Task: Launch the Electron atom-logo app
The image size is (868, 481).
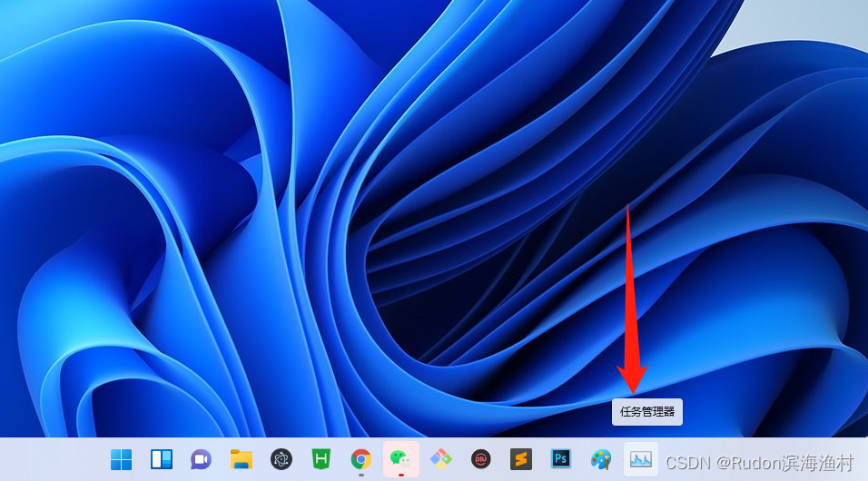Action: tap(281, 459)
